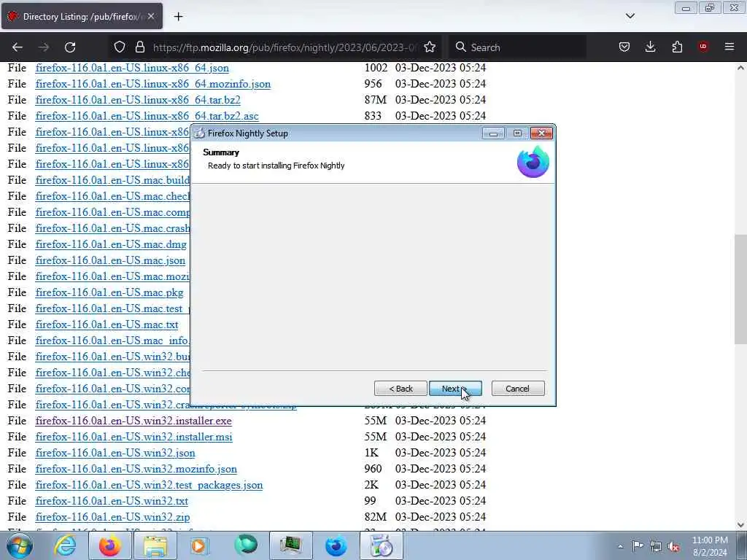Viewport: 747px width, 560px height.
Task: Download firefox-116.0a1.en-US.mac.dmg
Action: [111, 244]
